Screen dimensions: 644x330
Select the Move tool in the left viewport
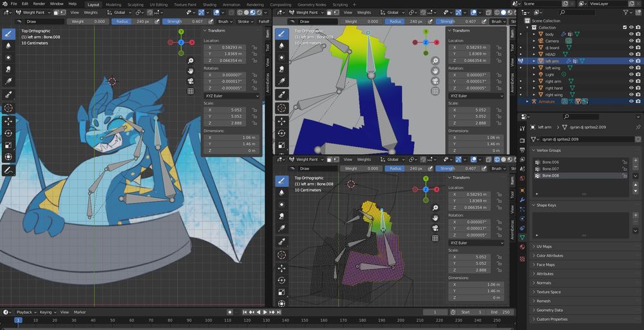point(8,122)
